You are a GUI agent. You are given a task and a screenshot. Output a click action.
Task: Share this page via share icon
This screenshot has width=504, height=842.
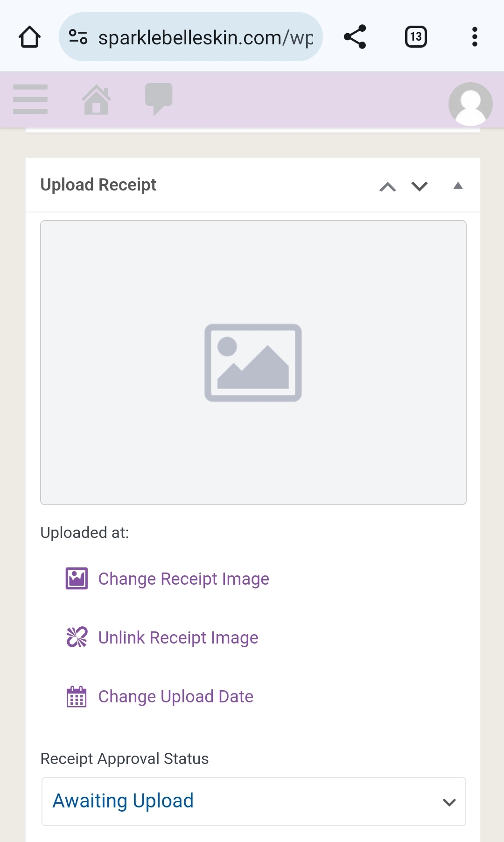(355, 37)
